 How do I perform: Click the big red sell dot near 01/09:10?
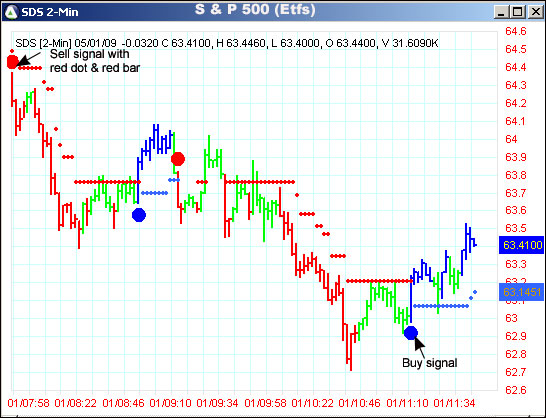(178, 159)
